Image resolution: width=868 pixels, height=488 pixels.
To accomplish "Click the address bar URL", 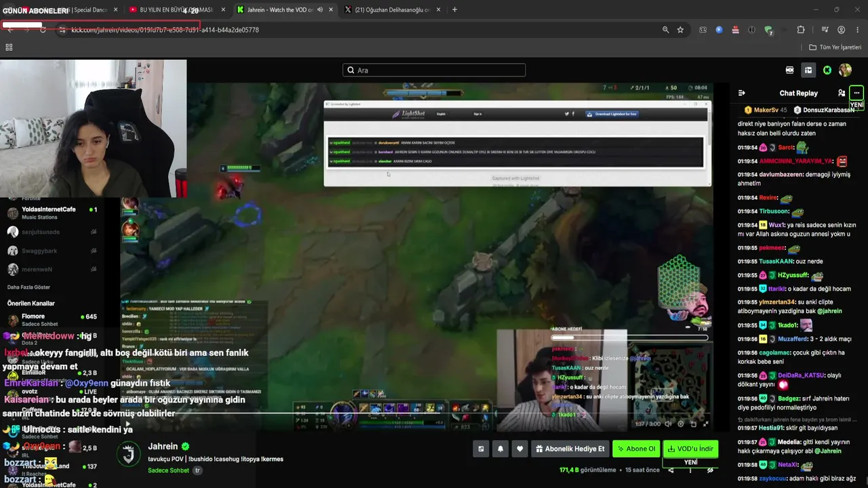I will (165, 30).
